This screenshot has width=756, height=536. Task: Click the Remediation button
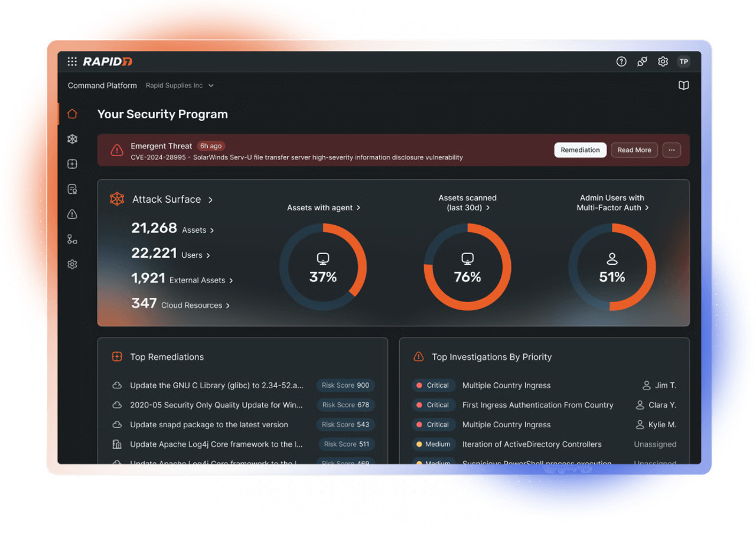point(580,150)
